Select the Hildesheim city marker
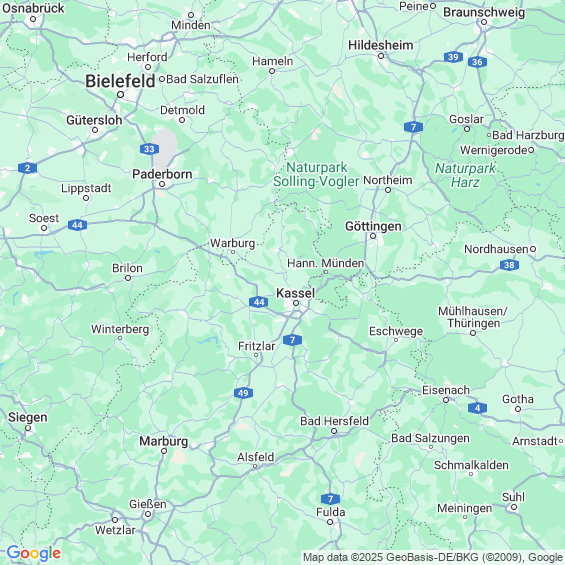Screen dimensions: 565x565 tap(381, 56)
